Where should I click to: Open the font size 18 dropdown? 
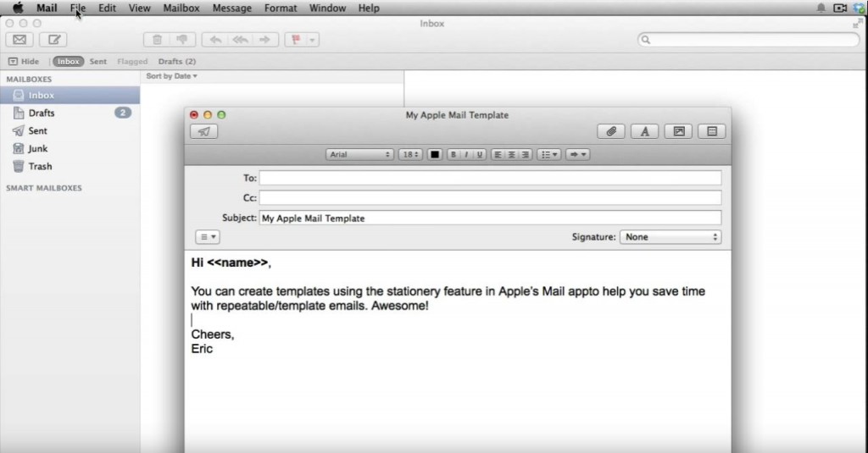click(x=411, y=154)
